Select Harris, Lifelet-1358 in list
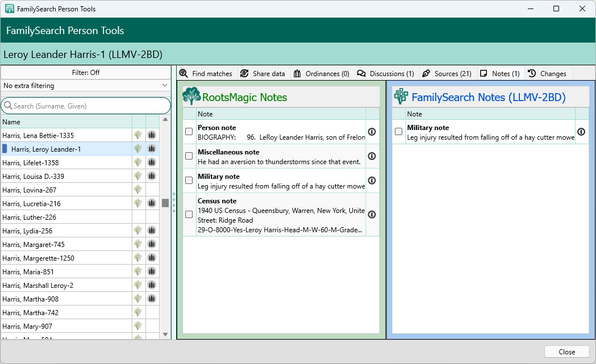This screenshot has height=364, width=596. coord(66,162)
